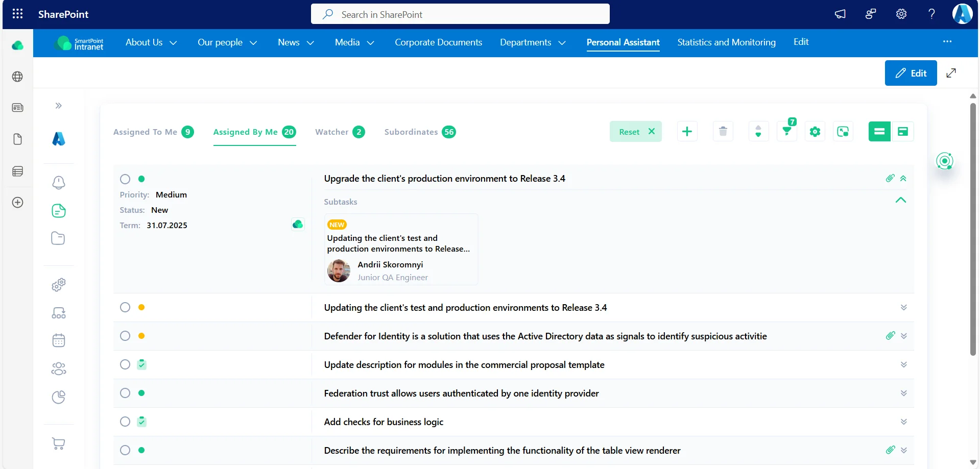Click the Search in SharePoint field
The height and width of the screenshot is (469, 980).
(460, 14)
